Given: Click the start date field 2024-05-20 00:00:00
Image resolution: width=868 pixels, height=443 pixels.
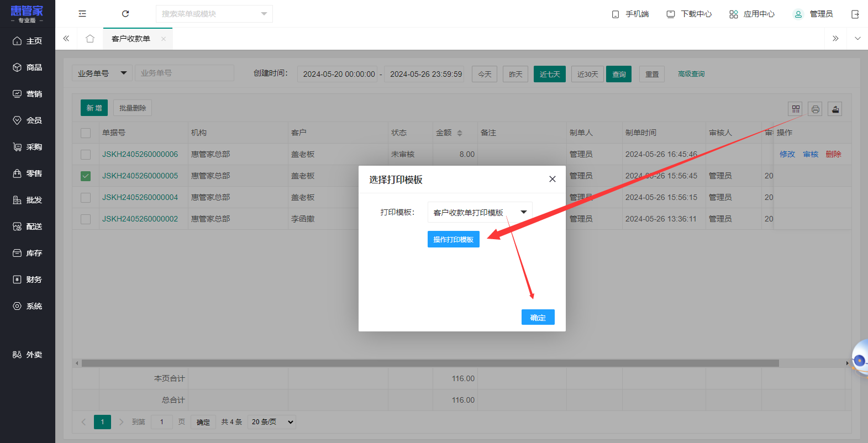Looking at the screenshot, I should pos(339,74).
